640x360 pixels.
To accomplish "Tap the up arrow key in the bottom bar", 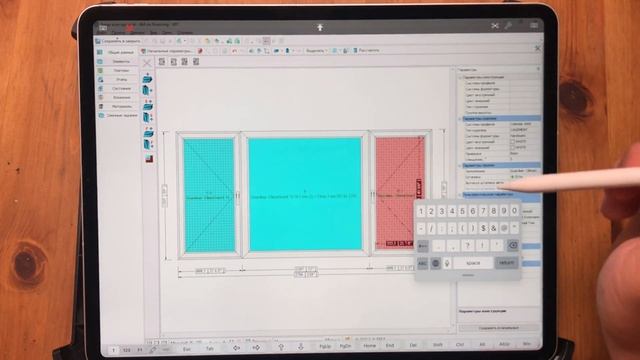I will tap(281, 347).
